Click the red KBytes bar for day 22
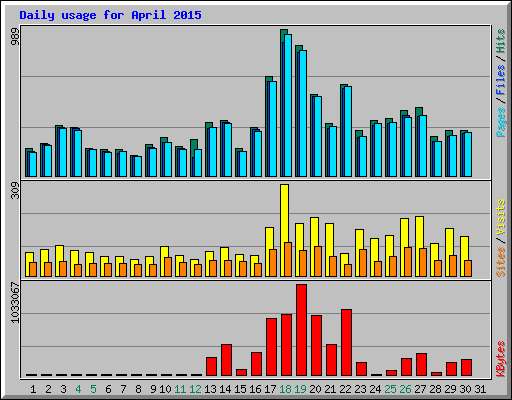Screen dimensions: 512x400 pos(346,343)
